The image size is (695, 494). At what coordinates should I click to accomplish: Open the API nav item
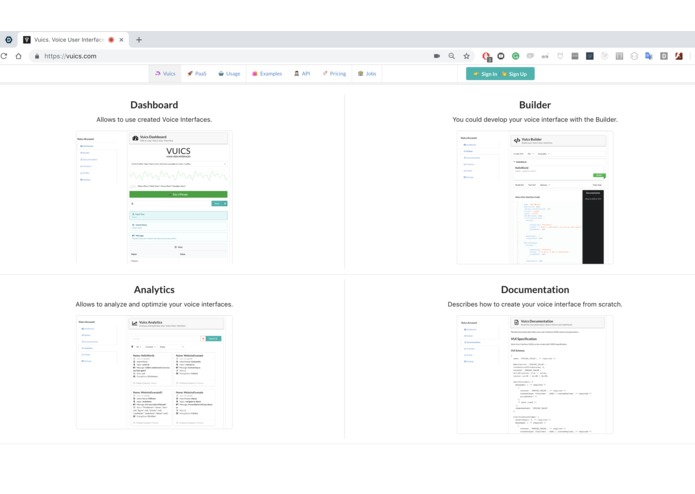pyautogui.click(x=302, y=74)
